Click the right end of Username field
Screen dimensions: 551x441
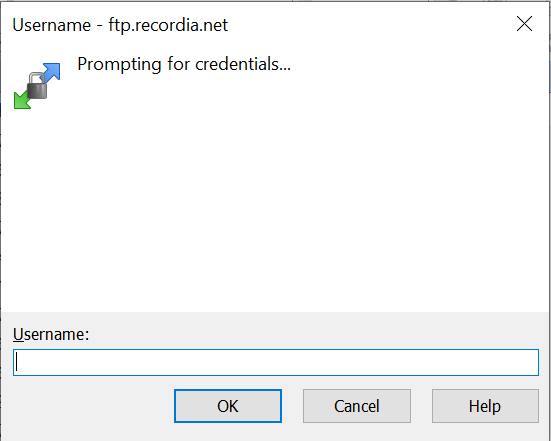pos(527,362)
